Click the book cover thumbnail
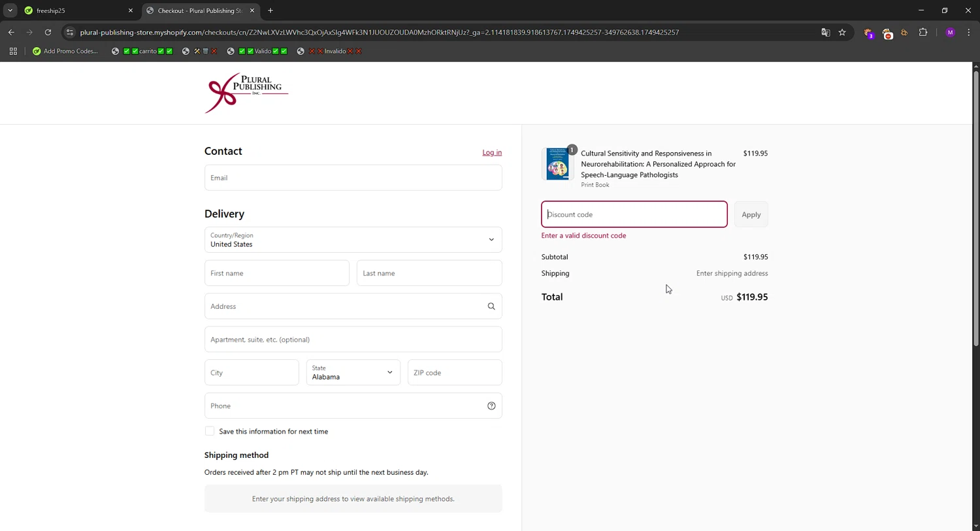 (557, 163)
